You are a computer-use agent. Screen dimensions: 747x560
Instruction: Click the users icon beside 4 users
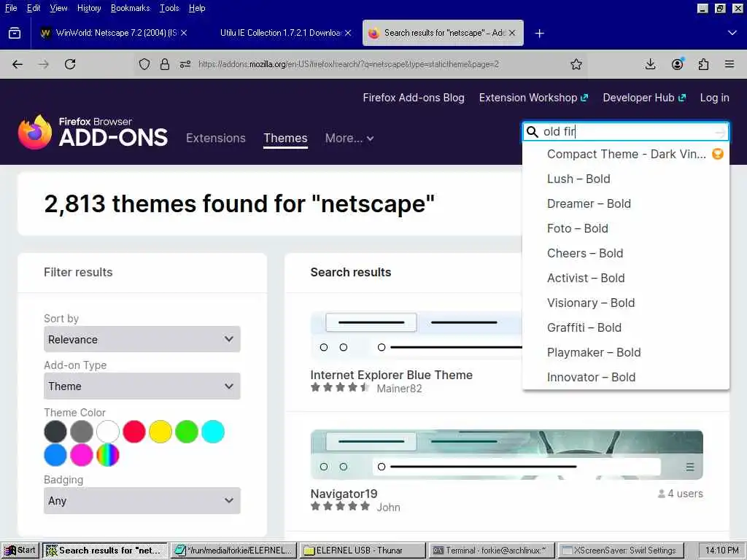click(661, 494)
